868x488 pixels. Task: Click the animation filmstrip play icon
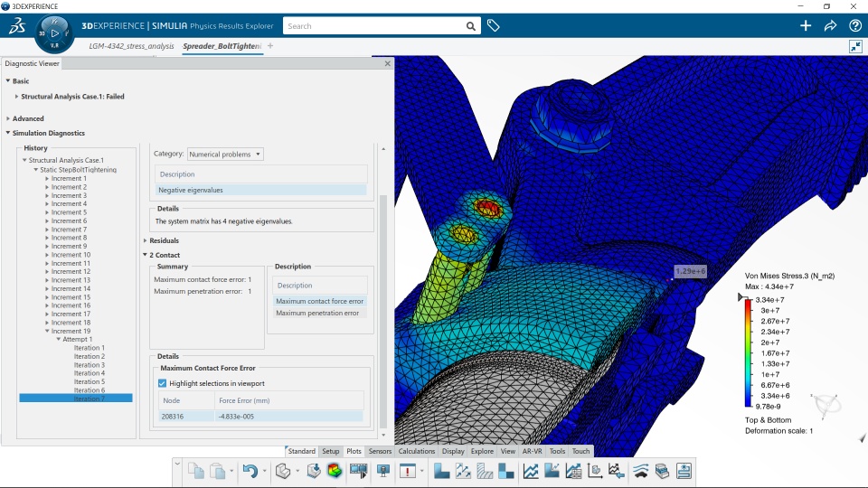click(358, 471)
